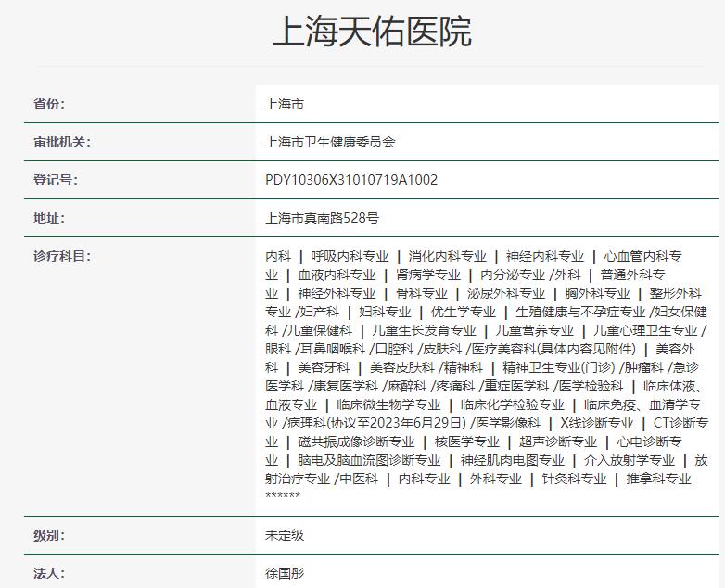Screen dimensions: 725x588
Task: Click 神经外科专业 entry
Action: [x=337, y=293]
